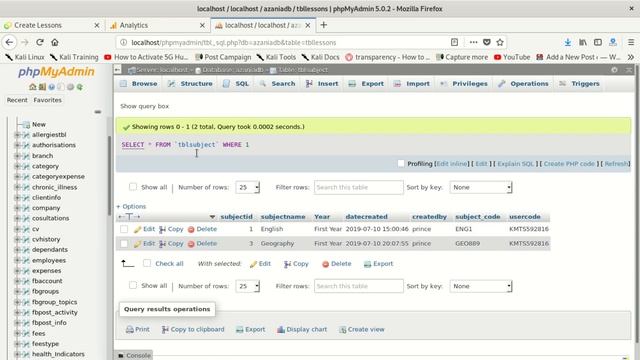Expand the allergiestbl tree node
640x360 pixels.
17,135
